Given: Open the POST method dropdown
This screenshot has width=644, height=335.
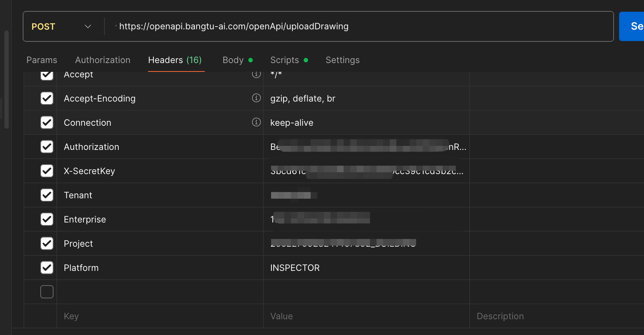Looking at the screenshot, I should [x=61, y=27].
